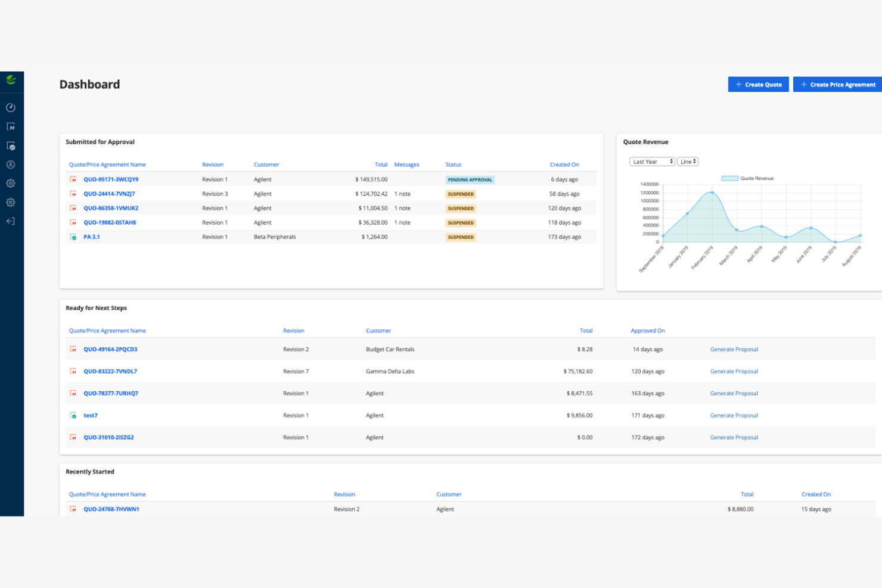Viewport: 882px width, 588px height.
Task: Open the Line chart type dropdown
Action: pos(688,161)
